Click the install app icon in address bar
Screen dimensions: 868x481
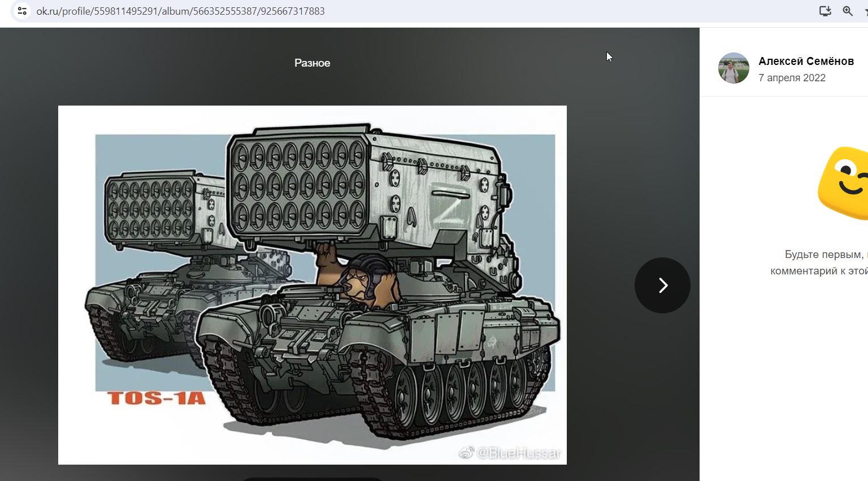coord(825,11)
